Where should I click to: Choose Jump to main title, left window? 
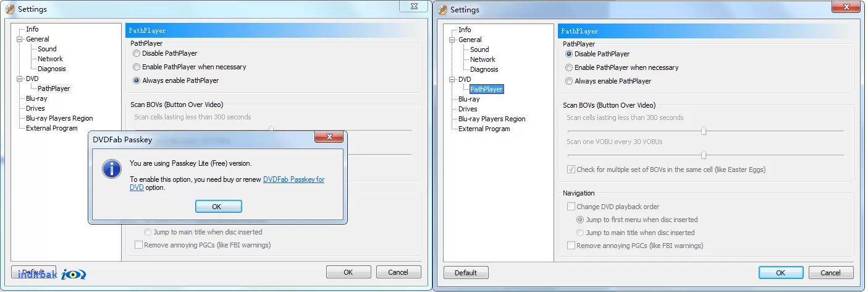(x=203, y=232)
